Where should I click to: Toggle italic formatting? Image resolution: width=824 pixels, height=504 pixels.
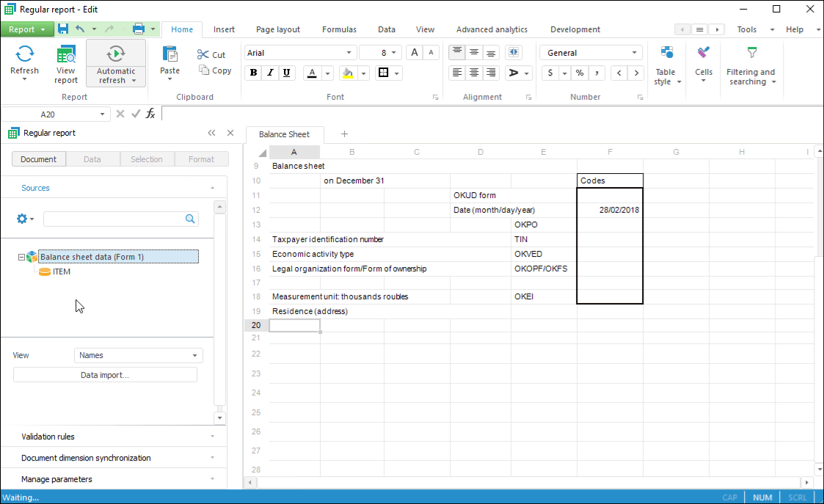(270, 73)
